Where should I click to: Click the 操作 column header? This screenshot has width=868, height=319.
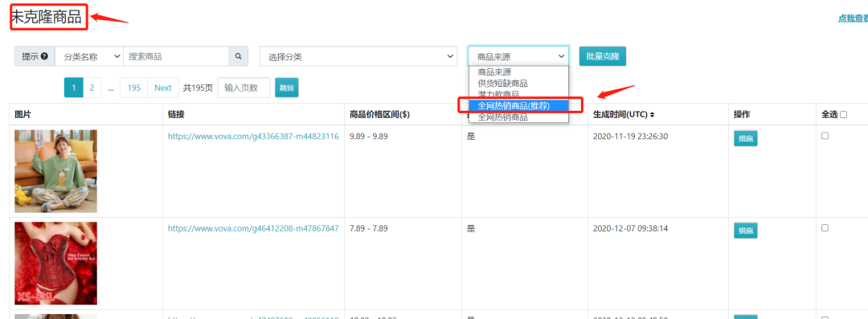tap(742, 115)
